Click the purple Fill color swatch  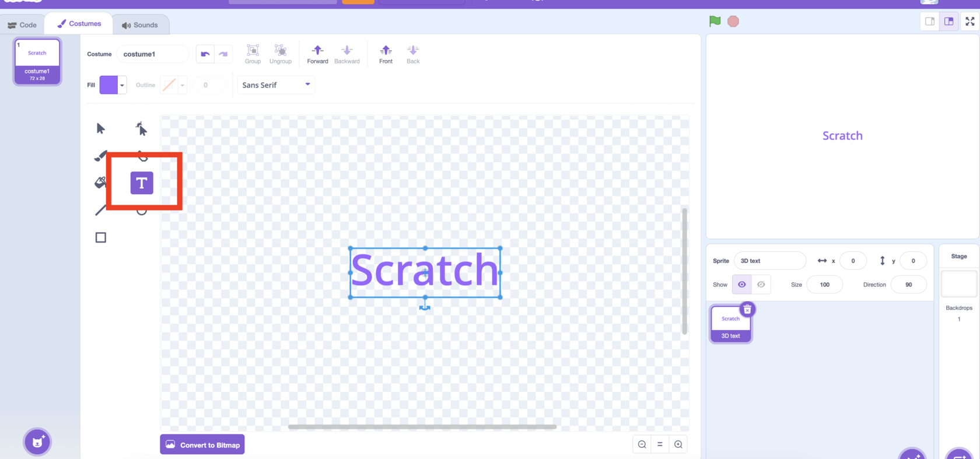point(108,85)
